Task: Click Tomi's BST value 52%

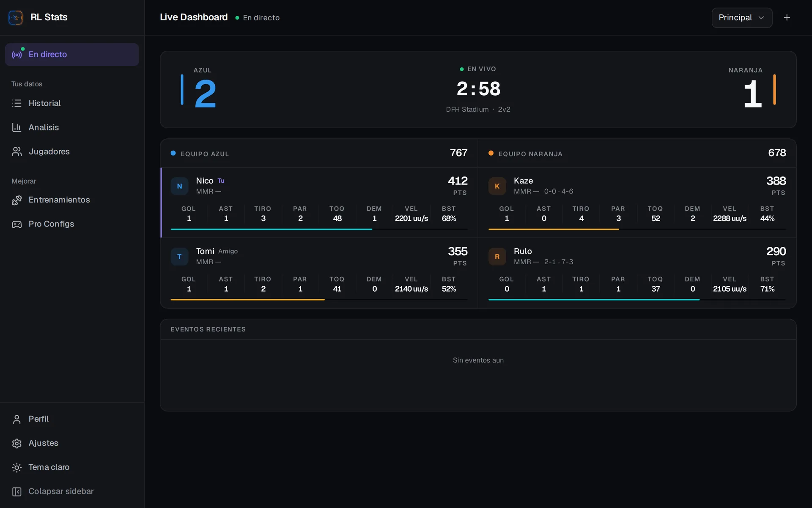Action: click(x=449, y=289)
